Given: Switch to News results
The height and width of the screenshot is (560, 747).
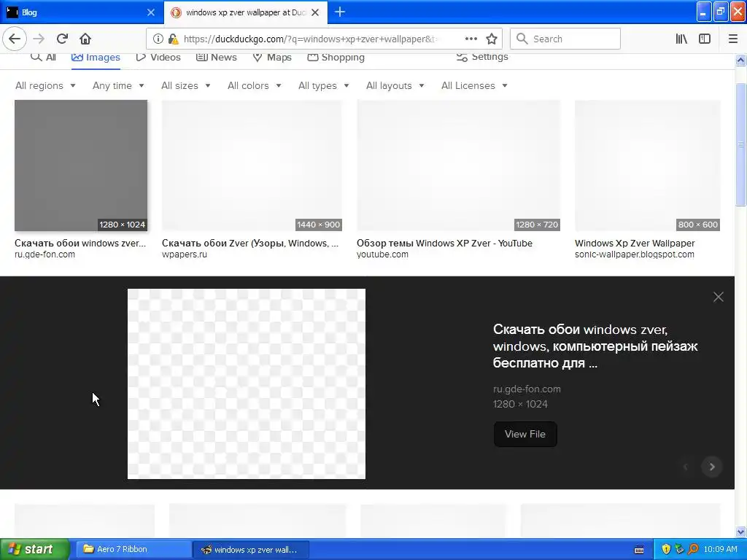Looking at the screenshot, I should pos(216,57).
